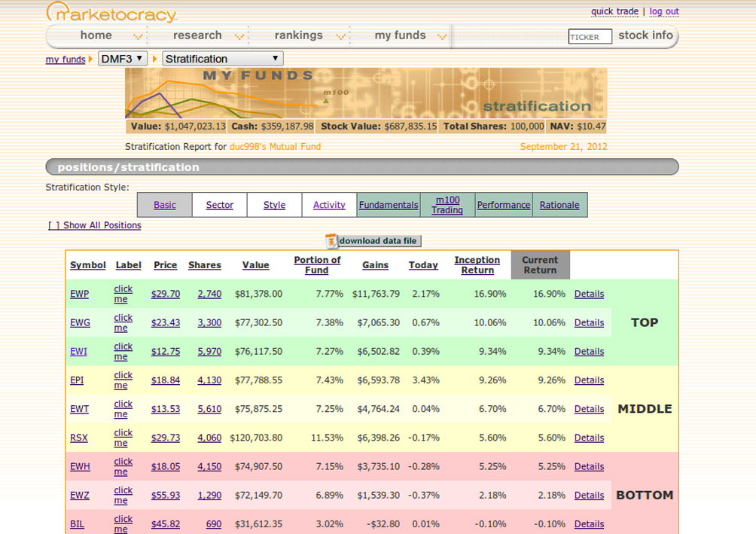
Task: Click the log out link
Action: coord(664,11)
